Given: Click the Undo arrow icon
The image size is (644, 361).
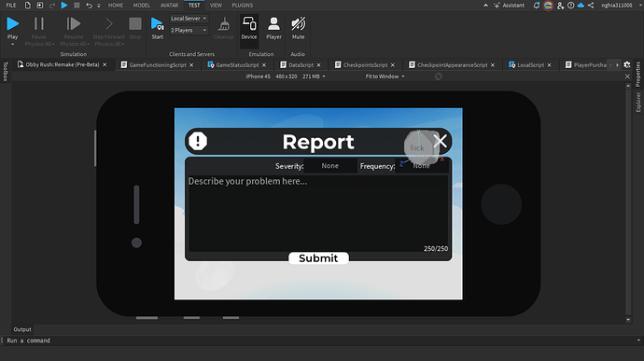Looking at the screenshot, I should click(x=89, y=6).
